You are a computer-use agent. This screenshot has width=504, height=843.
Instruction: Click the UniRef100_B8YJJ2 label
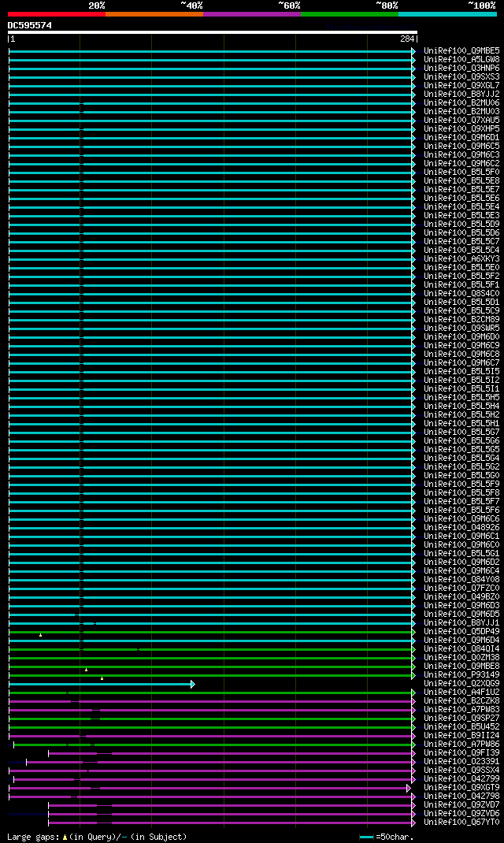coord(461,94)
